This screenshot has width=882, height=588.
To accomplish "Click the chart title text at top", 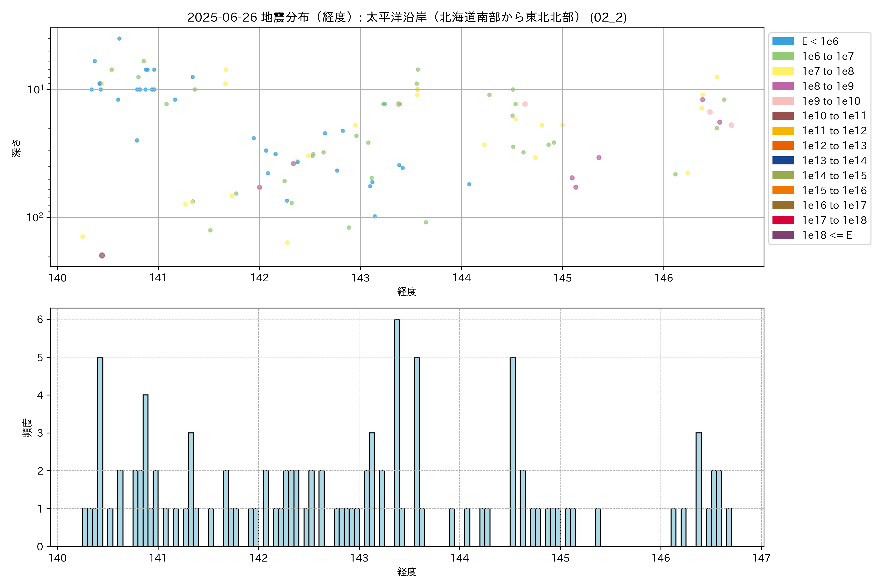I will (407, 17).
